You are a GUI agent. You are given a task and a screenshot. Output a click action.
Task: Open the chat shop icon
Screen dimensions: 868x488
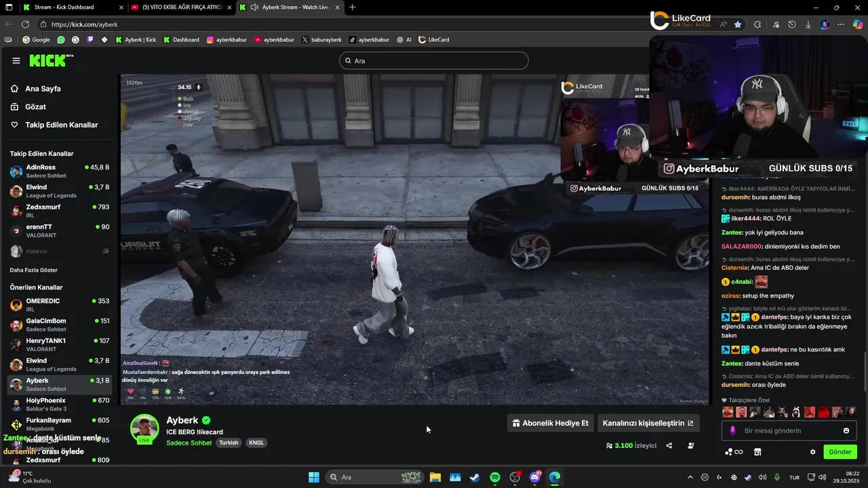757,452
